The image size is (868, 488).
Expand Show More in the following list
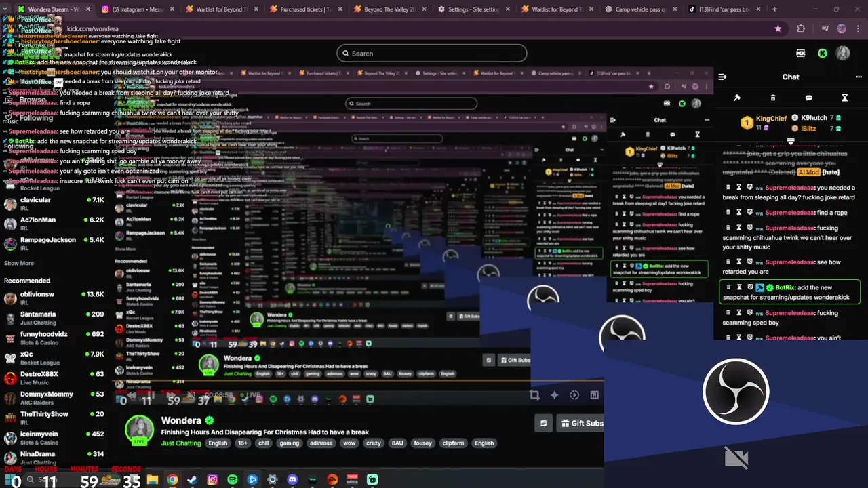pyautogui.click(x=19, y=263)
